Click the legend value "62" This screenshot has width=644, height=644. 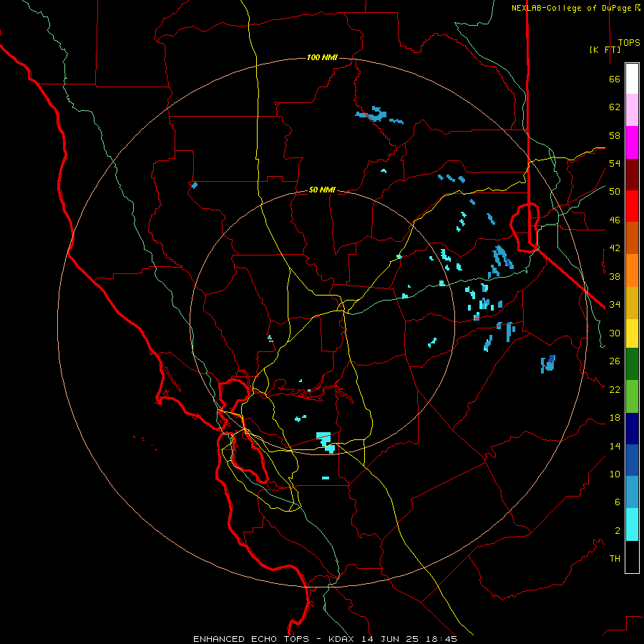click(615, 107)
